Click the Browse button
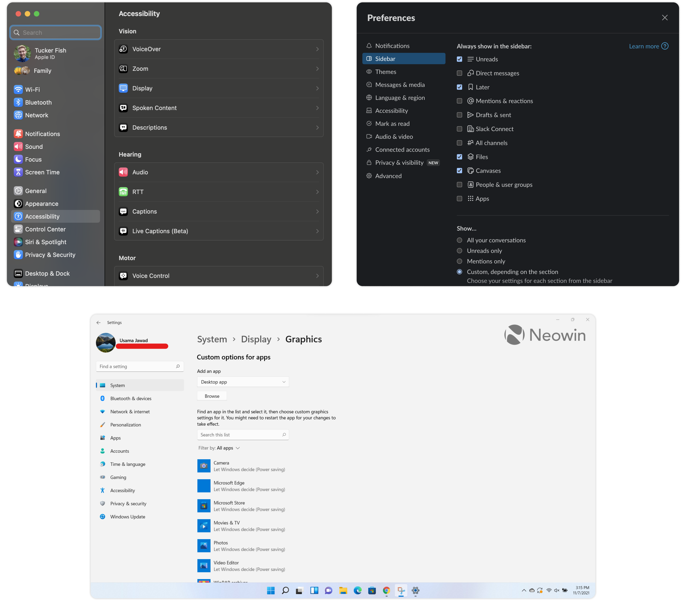This screenshot has height=616, width=686. (x=212, y=396)
